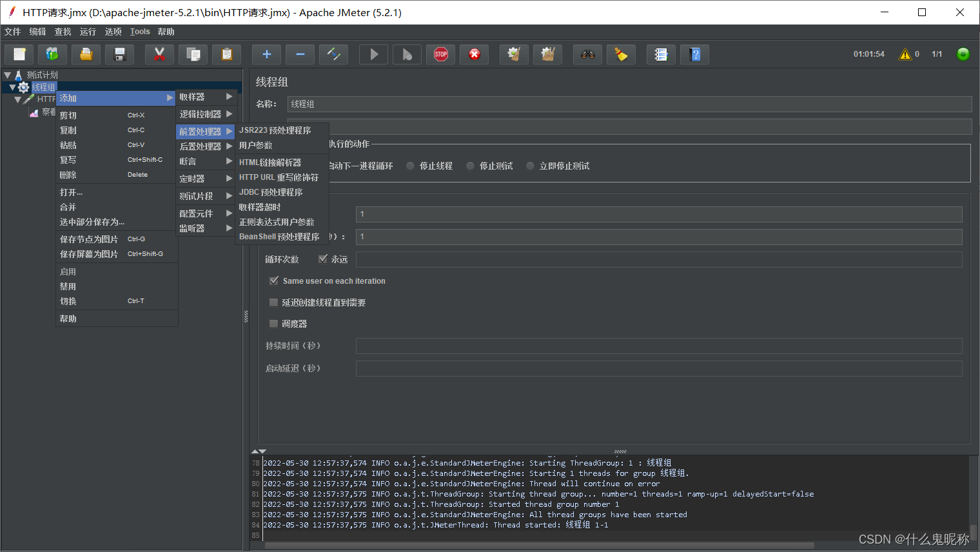
Task: Choose BeanShell 预处理程序 entry
Action: pos(282,237)
